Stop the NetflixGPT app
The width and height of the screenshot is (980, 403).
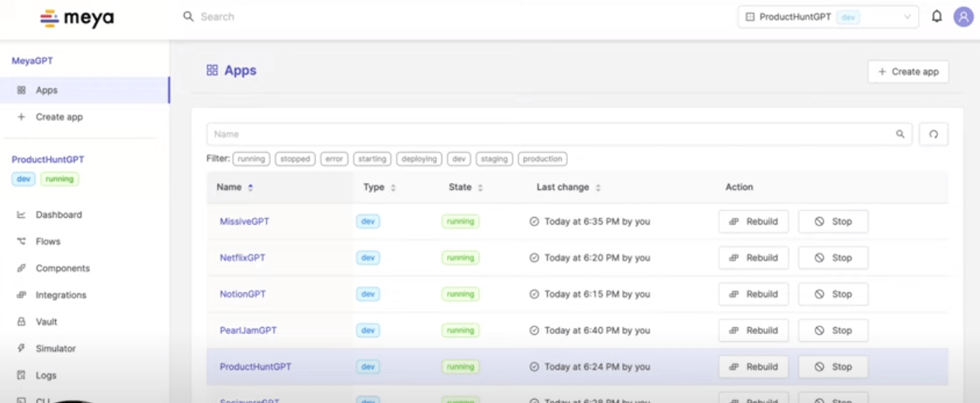click(x=833, y=258)
